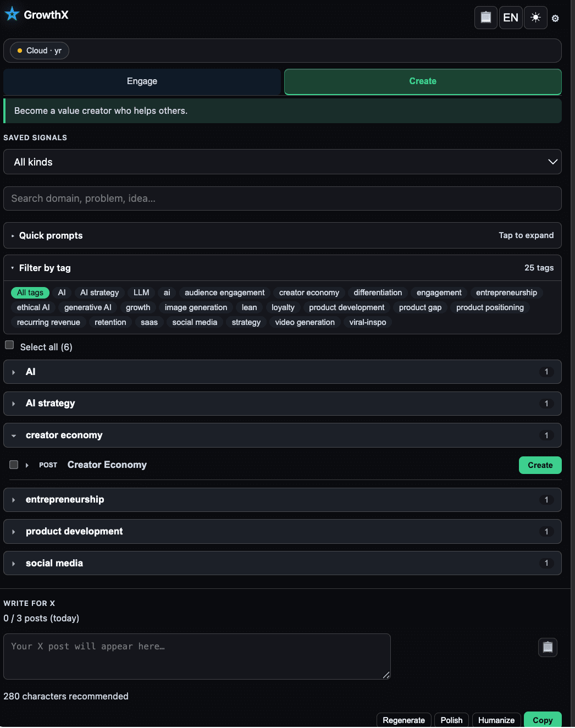
Task: Click the GrowthX star logo
Action: pyautogui.click(x=12, y=14)
